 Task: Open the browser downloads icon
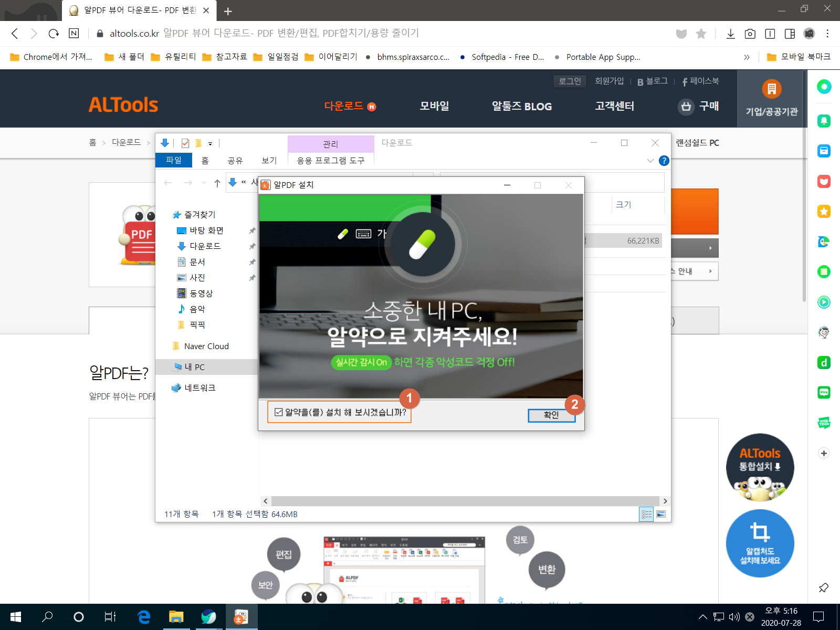point(730,34)
